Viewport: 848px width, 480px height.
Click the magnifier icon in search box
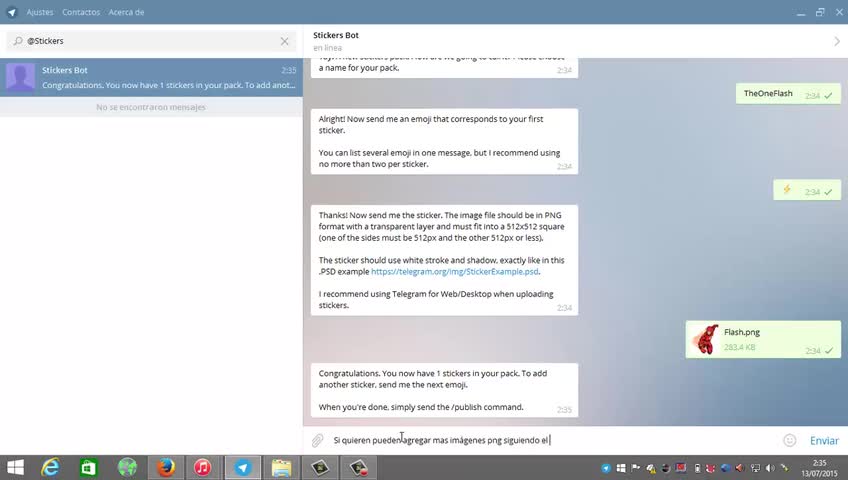point(18,41)
